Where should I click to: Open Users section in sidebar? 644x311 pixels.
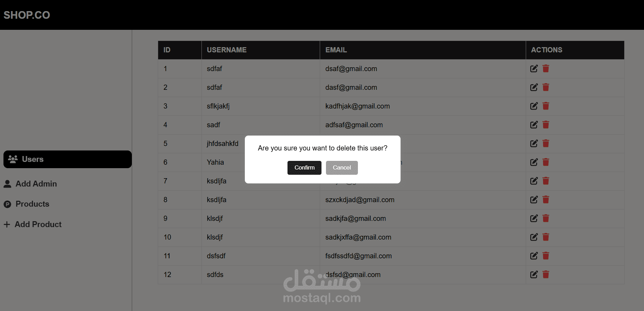(68, 159)
